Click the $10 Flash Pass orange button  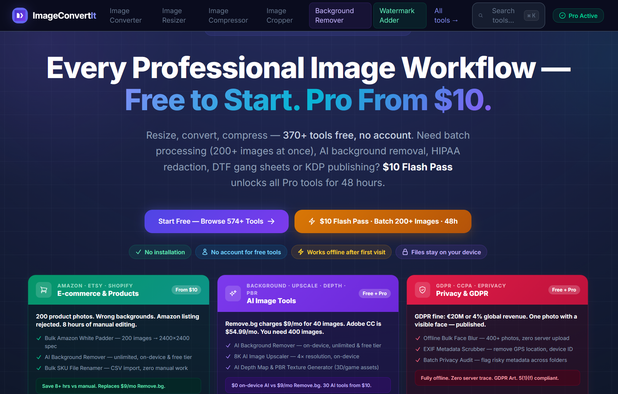(383, 221)
